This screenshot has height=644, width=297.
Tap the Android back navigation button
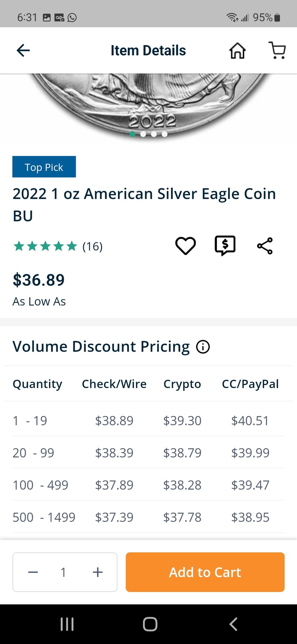point(233,624)
